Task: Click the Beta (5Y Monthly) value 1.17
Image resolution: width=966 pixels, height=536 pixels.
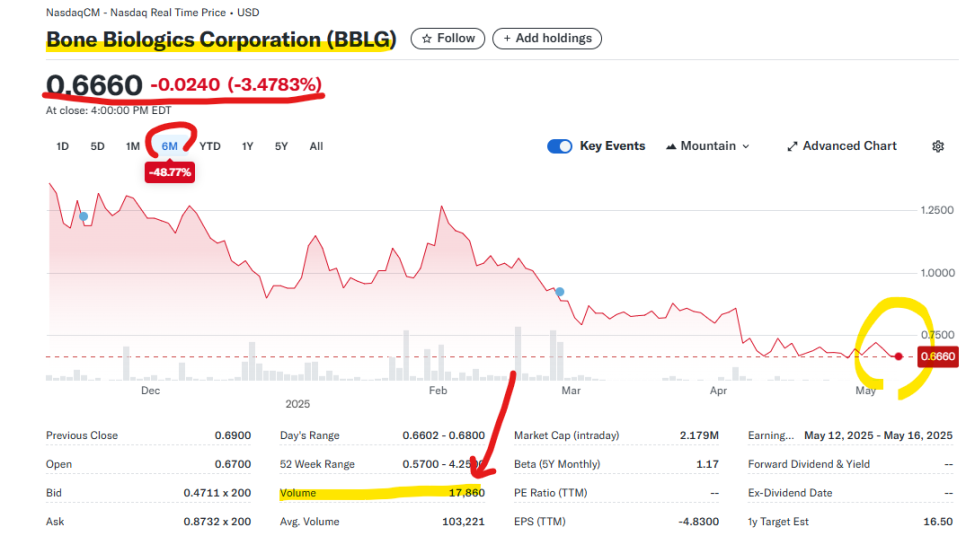Action: click(707, 464)
